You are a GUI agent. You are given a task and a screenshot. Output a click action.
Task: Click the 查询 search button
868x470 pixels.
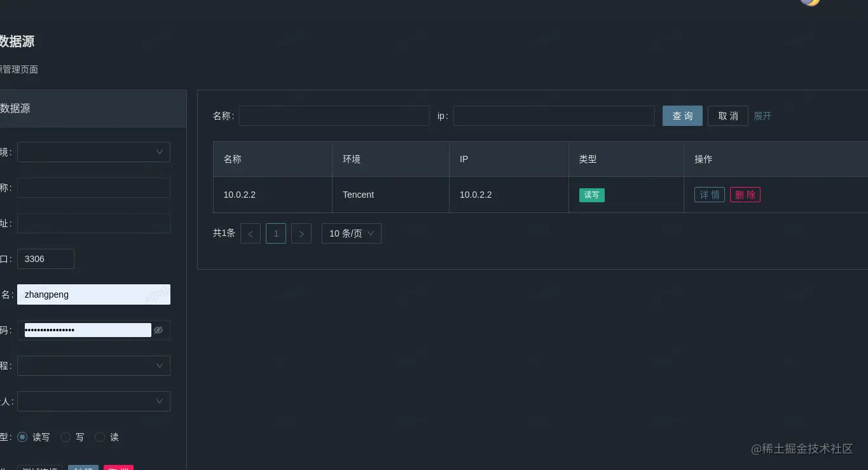coord(682,116)
